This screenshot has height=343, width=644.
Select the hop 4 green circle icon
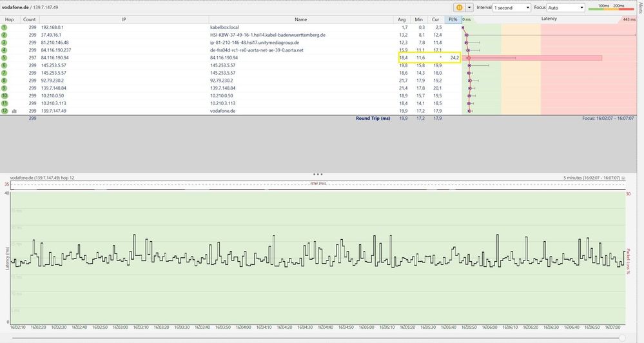[x=4, y=50]
